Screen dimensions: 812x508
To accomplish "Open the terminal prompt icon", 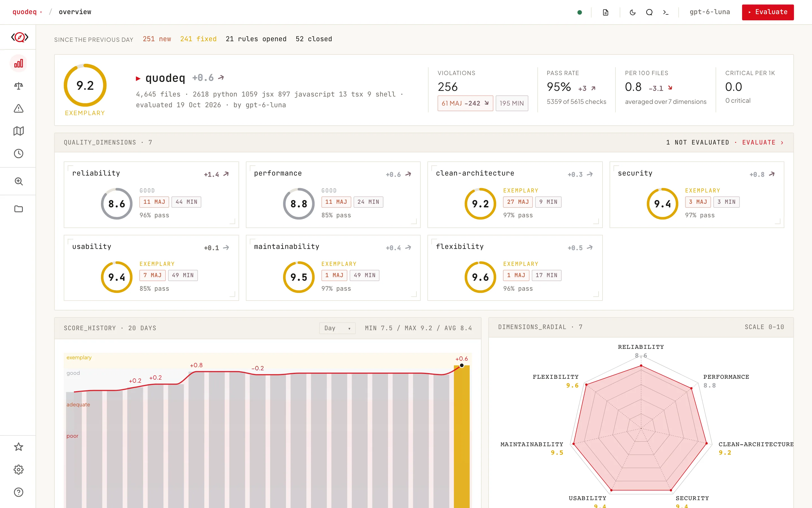I will coord(666,12).
